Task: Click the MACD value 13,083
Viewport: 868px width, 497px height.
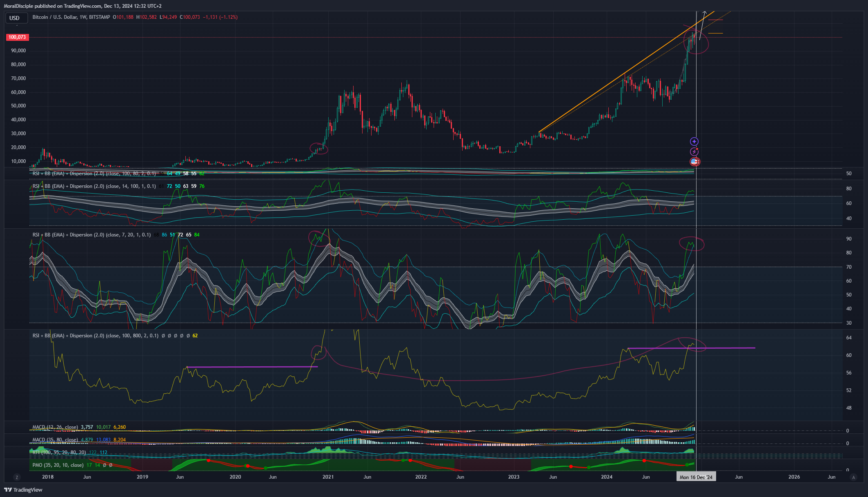Action: 103,440
